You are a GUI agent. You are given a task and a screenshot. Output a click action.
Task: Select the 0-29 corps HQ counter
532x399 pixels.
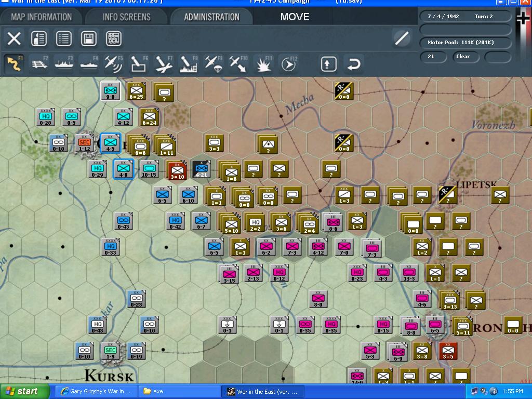tap(97, 169)
